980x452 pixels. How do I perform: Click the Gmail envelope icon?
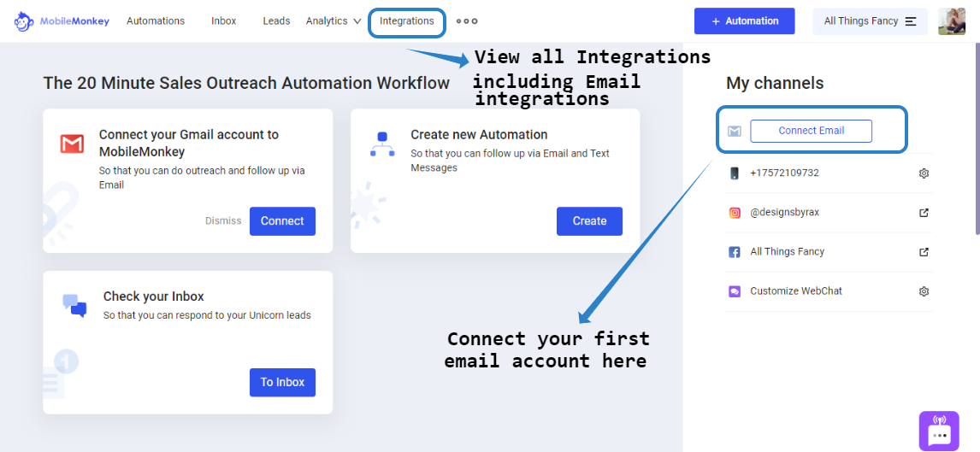pos(73,144)
